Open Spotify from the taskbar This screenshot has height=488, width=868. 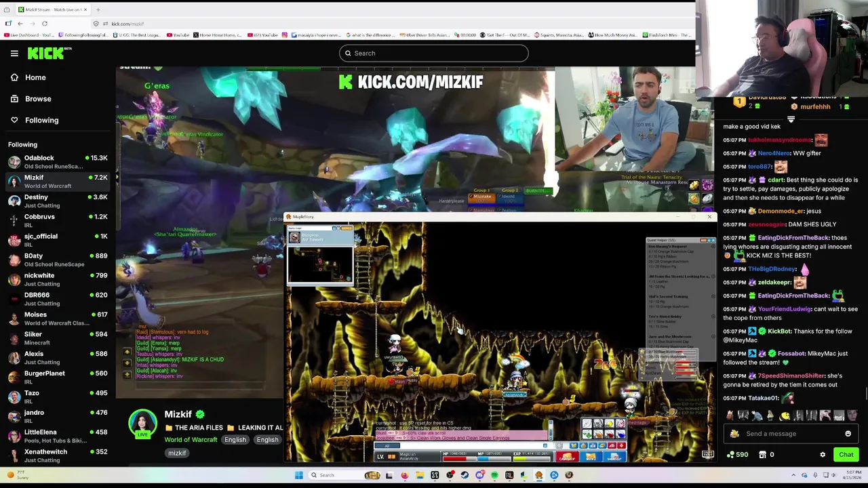click(494, 475)
